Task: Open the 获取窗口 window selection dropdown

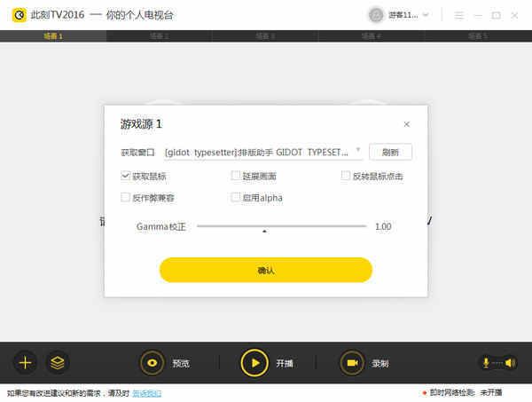Action: 262,153
